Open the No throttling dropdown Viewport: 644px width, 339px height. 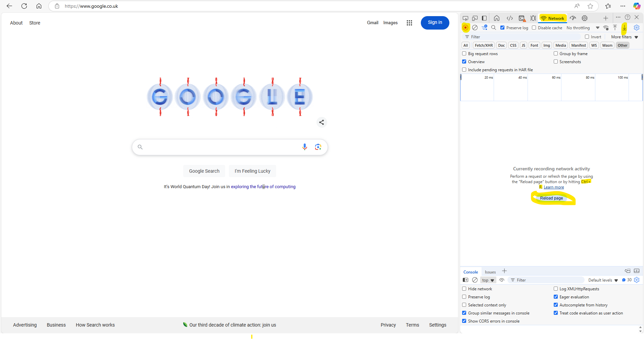[583, 28]
